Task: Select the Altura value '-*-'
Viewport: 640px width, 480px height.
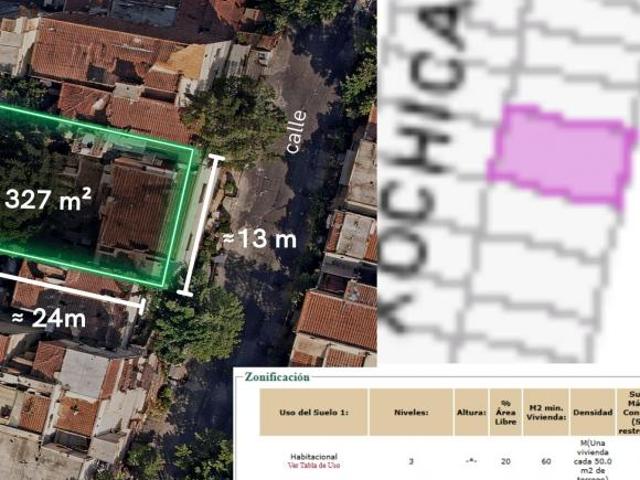Action: click(x=471, y=461)
